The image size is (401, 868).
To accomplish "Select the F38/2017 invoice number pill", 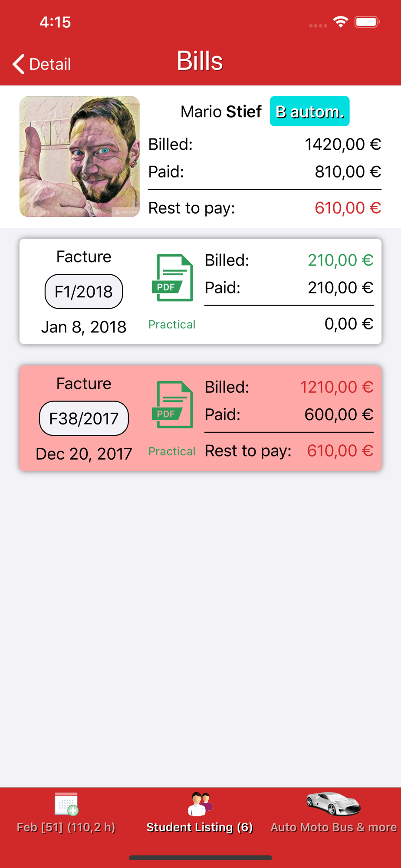I will click(84, 418).
